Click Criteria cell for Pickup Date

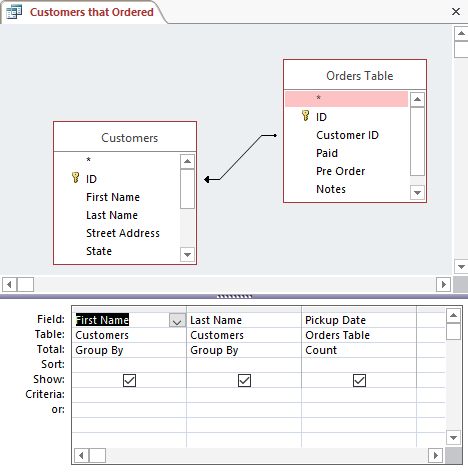click(x=359, y=395)
